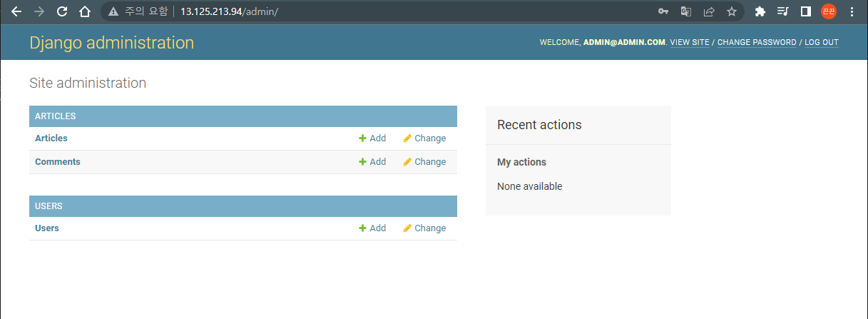The height and width of the screenshot is (319, 868).
Task: Click the not-secure warning triangle icon
Action: [x=113, y=11]
